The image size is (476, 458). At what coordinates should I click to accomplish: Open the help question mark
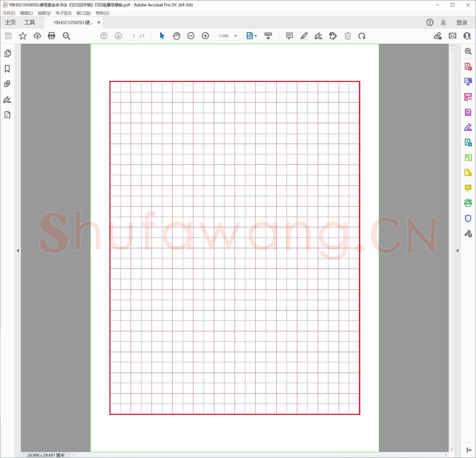point(430,22)
